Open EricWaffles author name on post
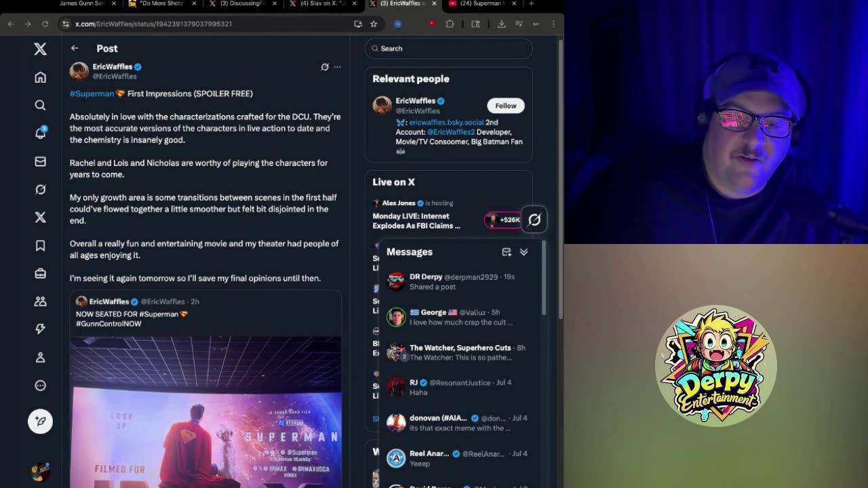The image size is (868, 488). [x=113, y=67]
